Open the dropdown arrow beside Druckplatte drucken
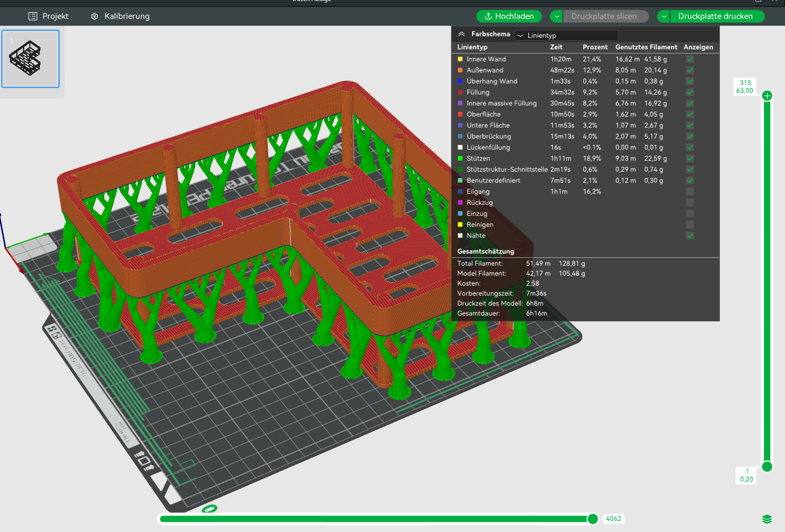 click(664, 16)
